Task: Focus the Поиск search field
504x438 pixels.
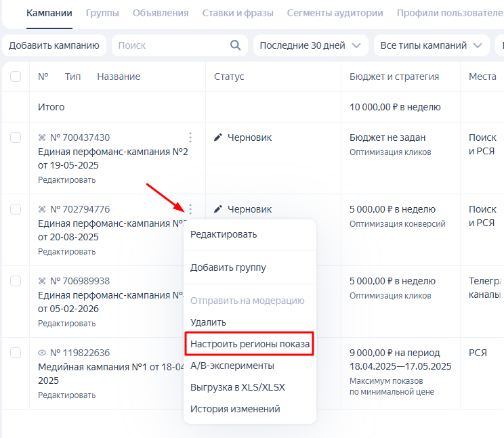Action: (171, 45)
